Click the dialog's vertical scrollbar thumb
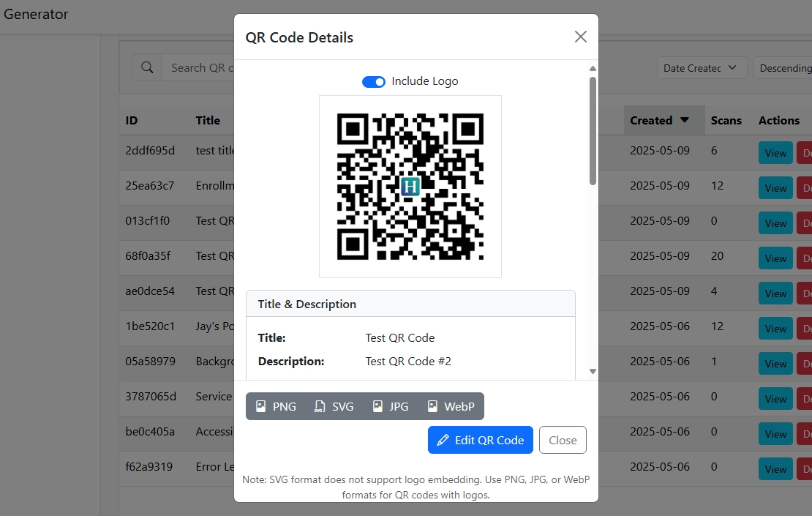Screen dimensions: 812x516 593,130
